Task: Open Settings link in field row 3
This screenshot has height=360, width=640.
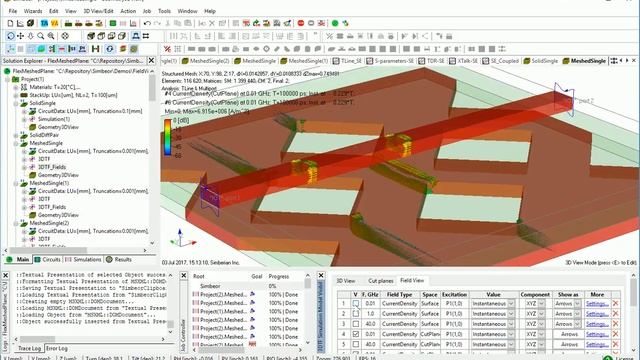Action: [597, 324]
